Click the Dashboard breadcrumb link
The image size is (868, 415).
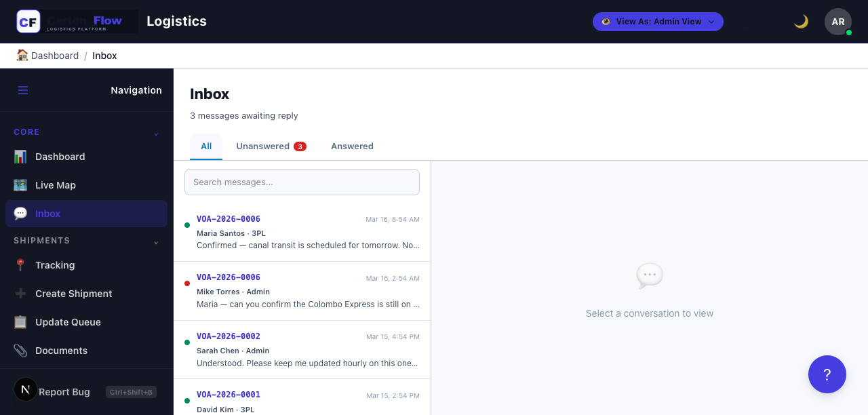(x=54, y=55)
